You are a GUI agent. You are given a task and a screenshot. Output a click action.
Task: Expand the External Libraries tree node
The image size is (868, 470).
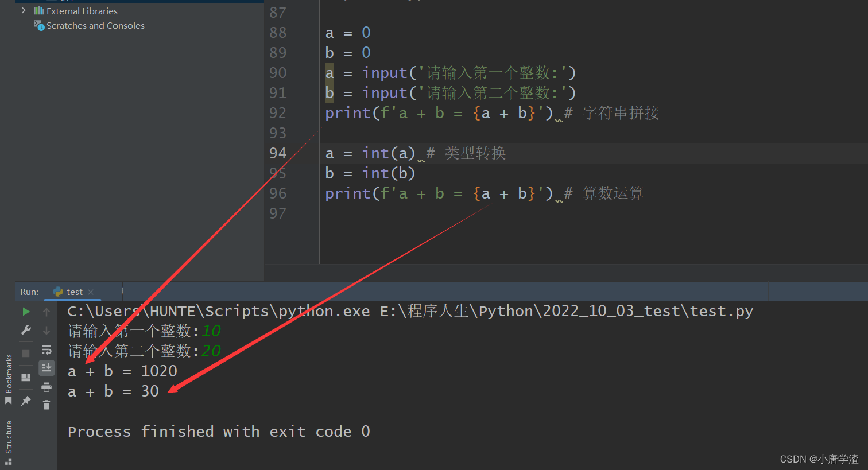click(x=24, y=10)
